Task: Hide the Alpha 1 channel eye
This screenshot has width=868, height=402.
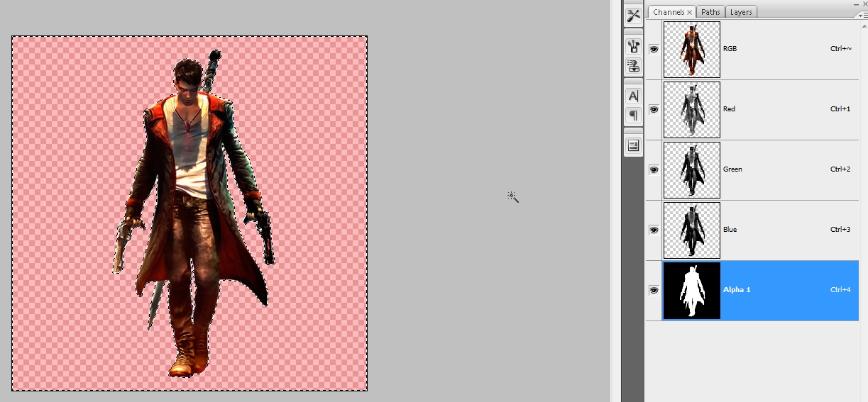Action: 654,290
